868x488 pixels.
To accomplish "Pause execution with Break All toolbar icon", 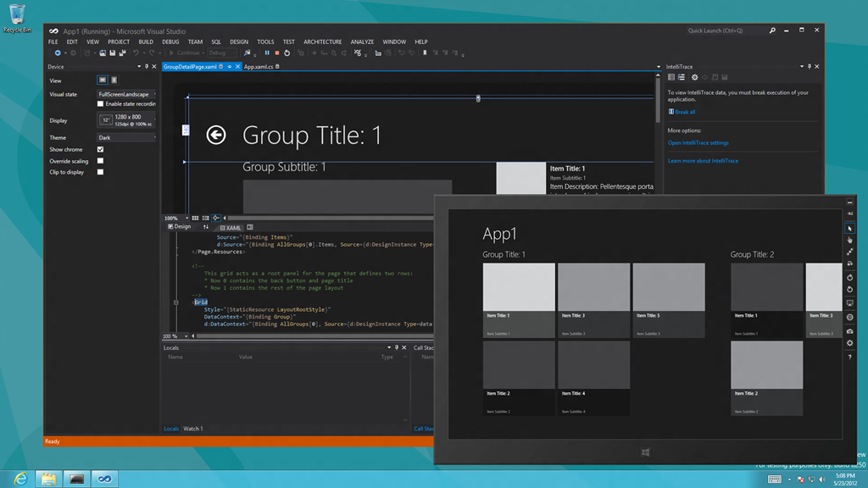I will click(x=267, y=53).
